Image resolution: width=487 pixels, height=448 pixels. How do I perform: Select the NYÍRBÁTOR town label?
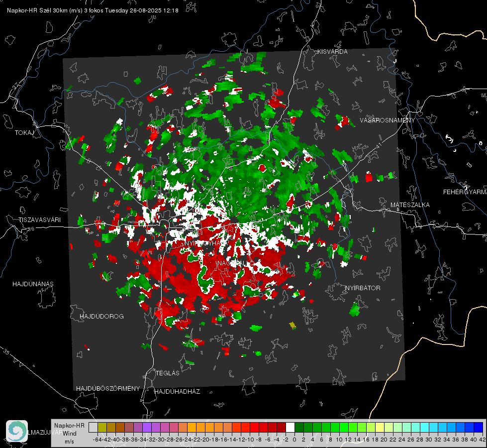363,288
